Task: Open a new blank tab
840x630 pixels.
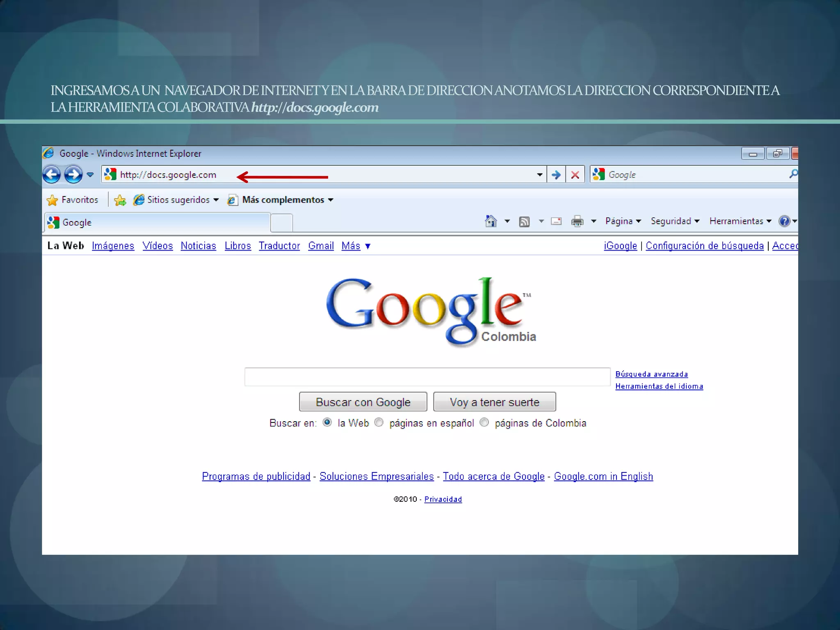Action: [281, 223]
